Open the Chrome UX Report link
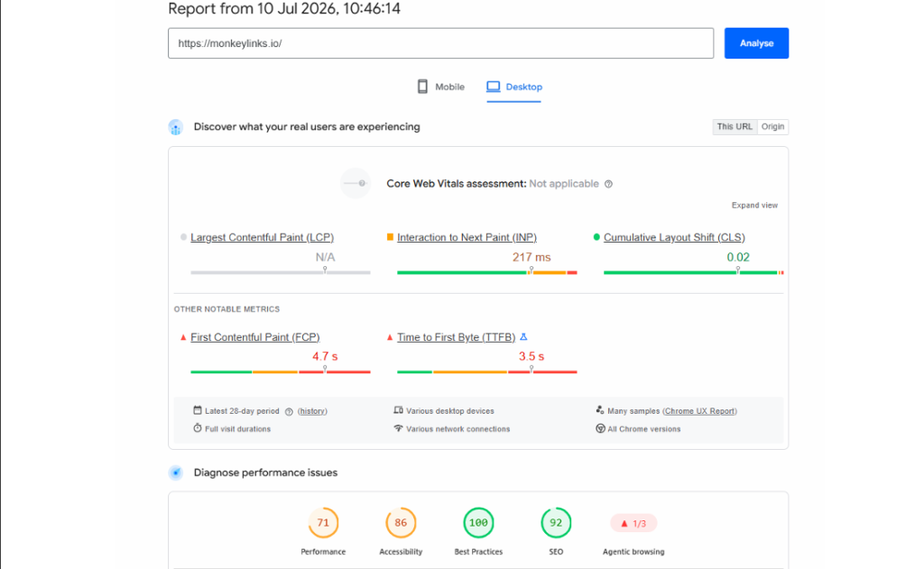The height and width of the screenshot is (569, 924). pyautogui.click(x=699, y=411)
